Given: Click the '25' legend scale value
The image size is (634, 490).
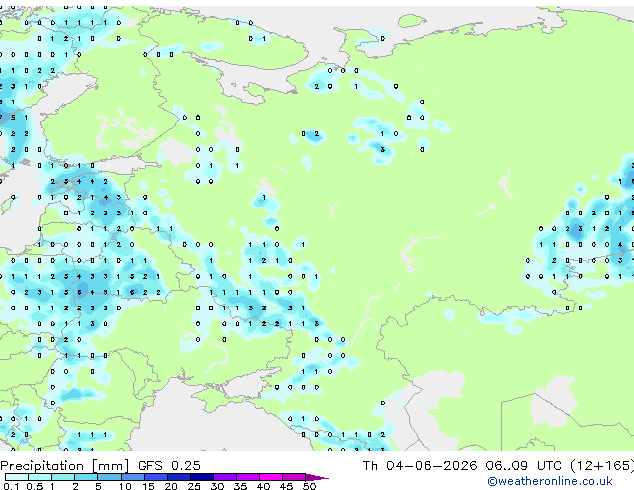Looking at the screenshot, I should pos(194,486).
